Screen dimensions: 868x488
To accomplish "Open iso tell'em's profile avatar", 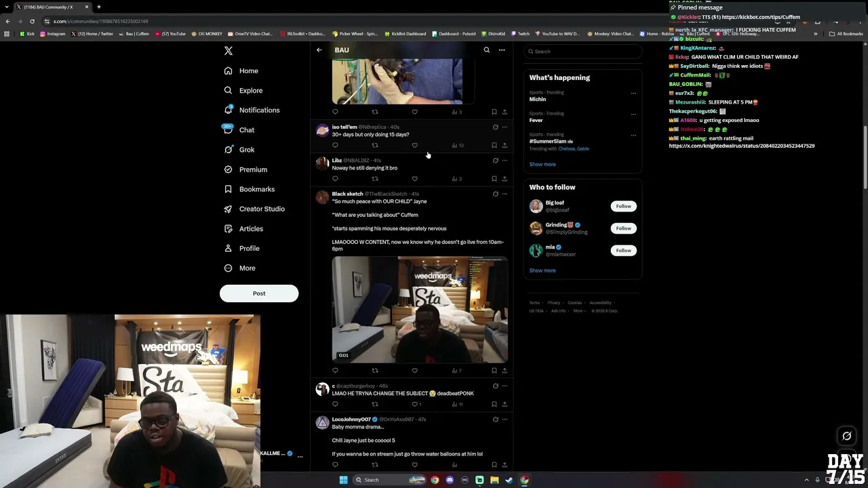I will pyautogui.click(x=323, y=131).
